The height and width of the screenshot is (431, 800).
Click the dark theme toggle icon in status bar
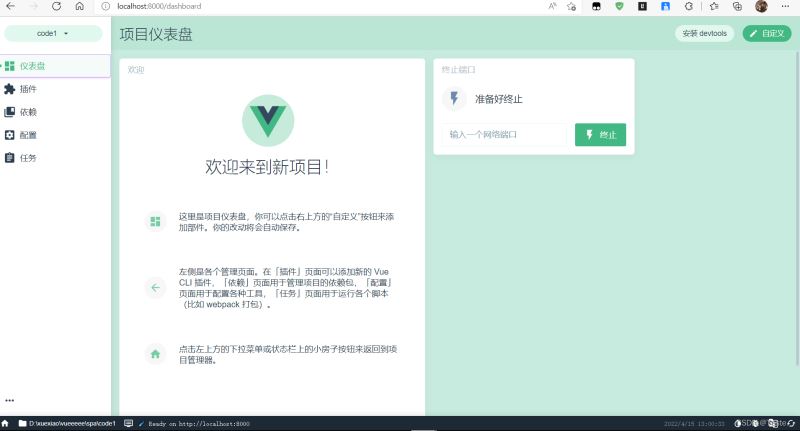point(737,423)
